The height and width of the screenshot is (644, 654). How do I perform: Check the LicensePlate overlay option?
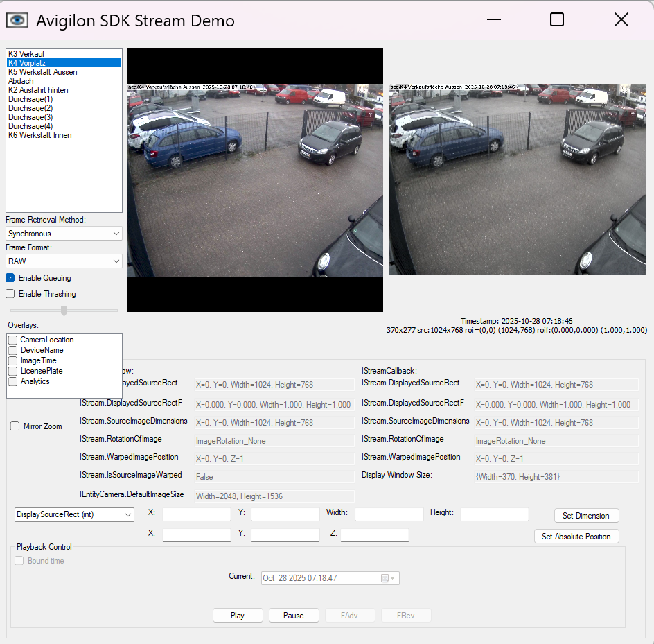tap(13, 371)
